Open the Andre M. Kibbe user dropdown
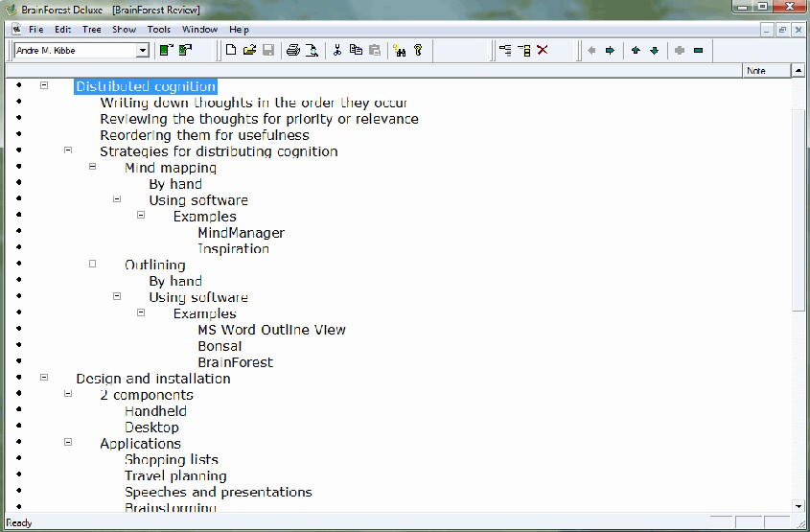Image resolution: width=810 pixels, height=532 pixels. pyautogui.click(x=143, y=50)
